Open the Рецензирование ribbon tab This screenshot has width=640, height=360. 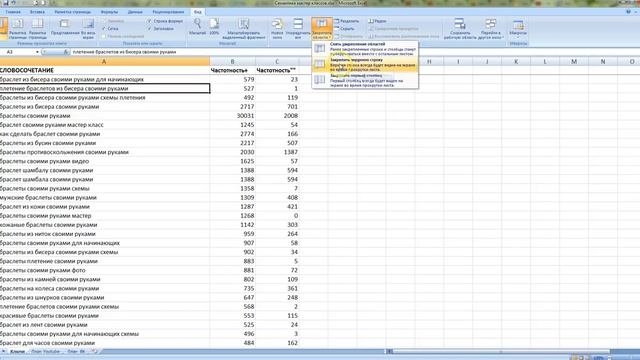click(x=168, y=12)
